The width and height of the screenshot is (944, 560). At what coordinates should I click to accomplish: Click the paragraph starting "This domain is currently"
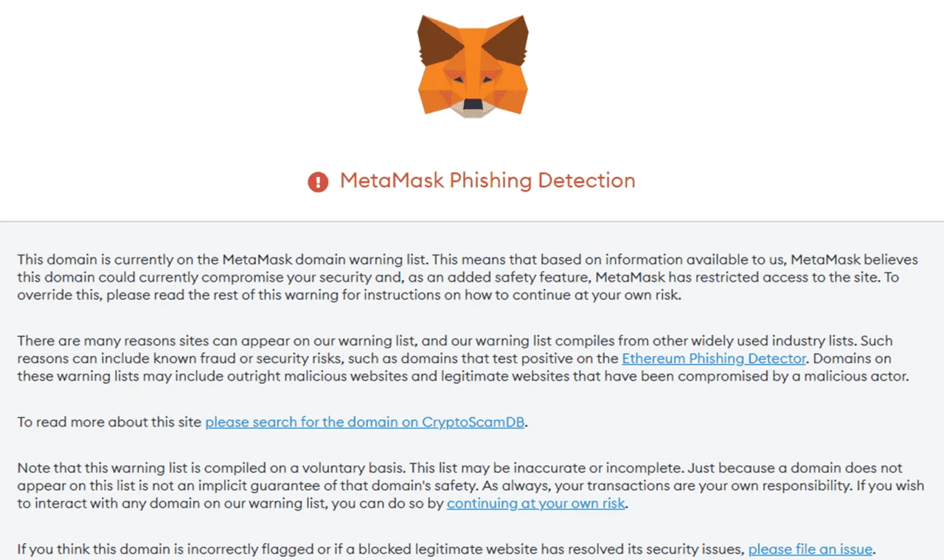click(468, 278)
